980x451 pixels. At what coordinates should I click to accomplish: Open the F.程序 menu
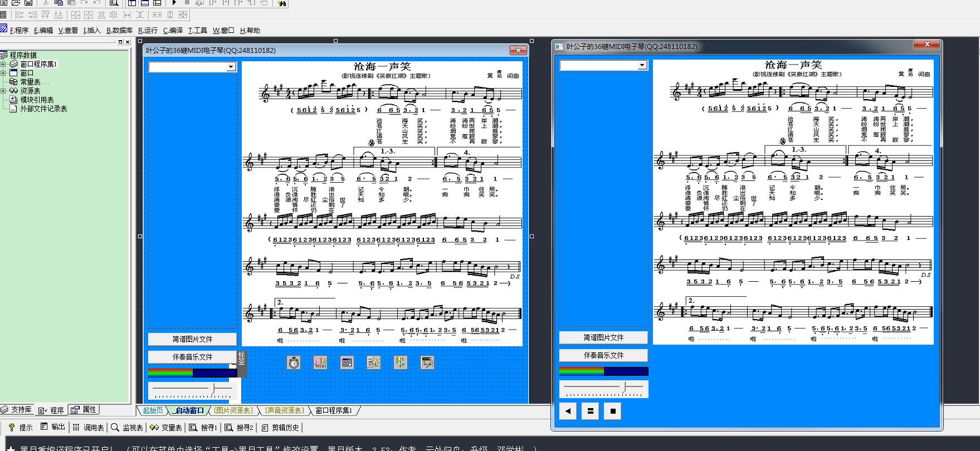(x=19, y=31)
